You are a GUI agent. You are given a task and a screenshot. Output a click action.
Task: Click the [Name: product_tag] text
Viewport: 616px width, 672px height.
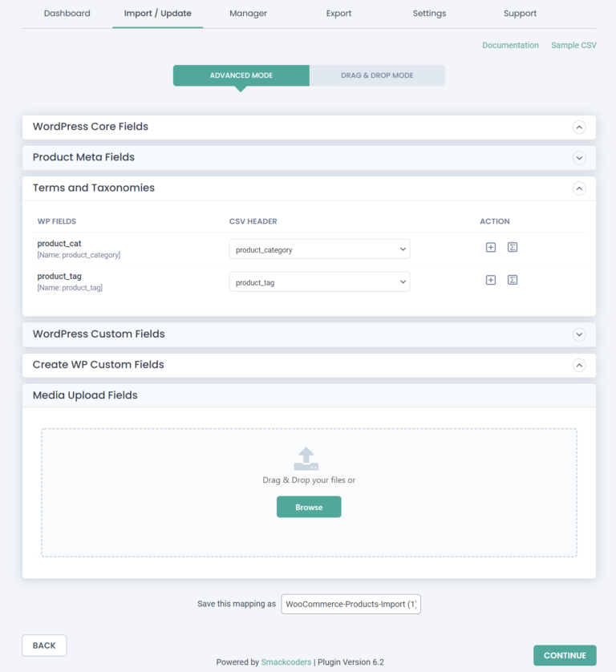70,288
